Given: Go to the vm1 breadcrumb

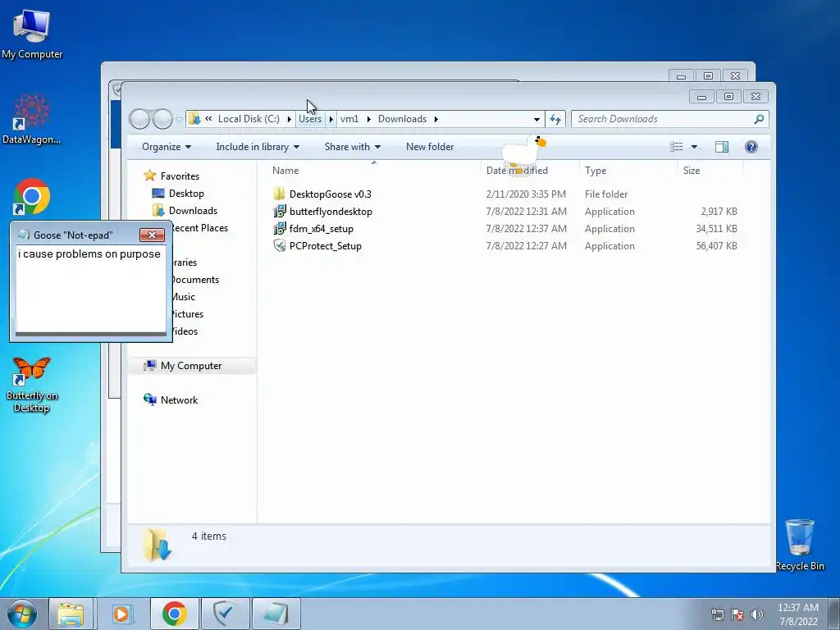Looking at the screenshot, I should point(349,119).
